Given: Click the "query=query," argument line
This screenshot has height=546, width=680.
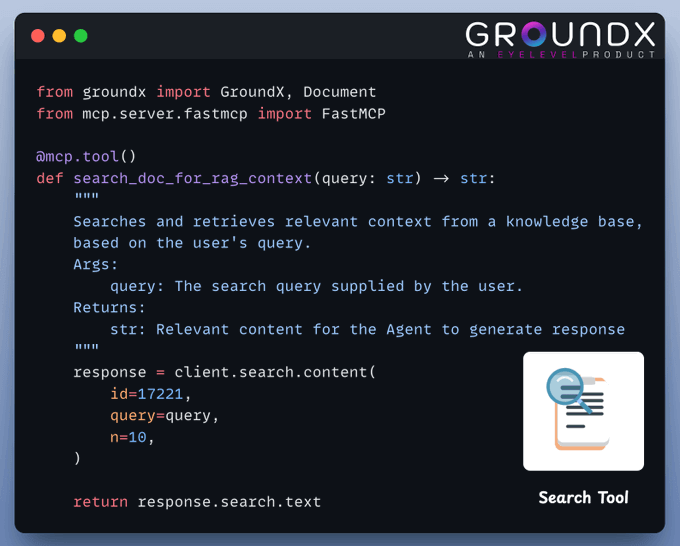Looking at the screenshot, I should point(164,415).
